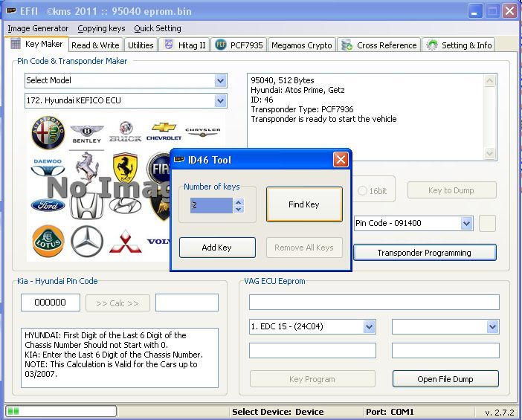Click the Lotus badge logo
This screenshot has width=522, height=420.
(48, 242)
